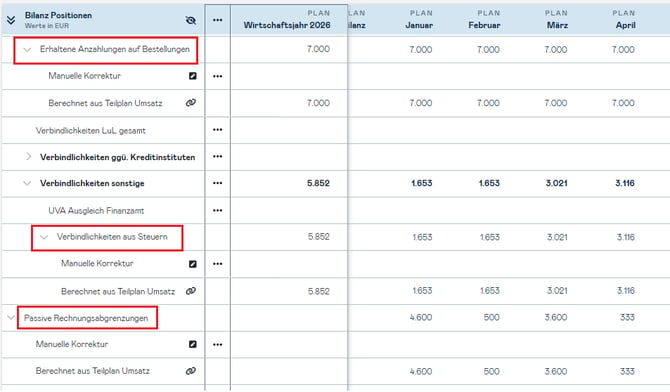Screen dimensions: 670x392
Task: Click Erhaltene Anzahlungen Manuelle Korrektur label
Action: point(85,76)
